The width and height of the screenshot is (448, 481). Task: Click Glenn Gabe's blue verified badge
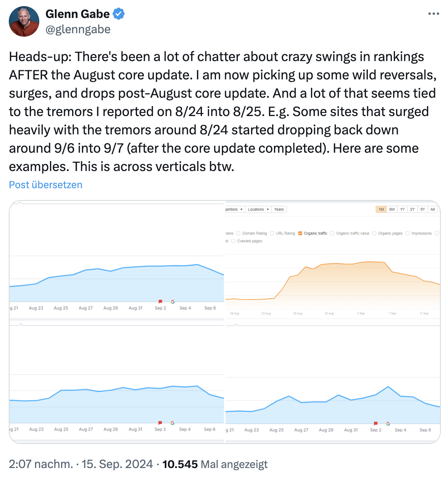coord(119,14)
